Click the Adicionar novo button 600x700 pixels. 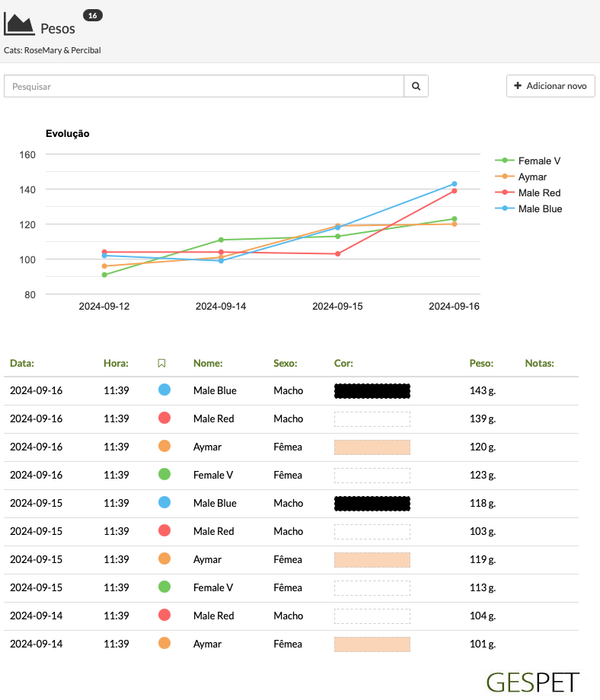pyautogui.click(x=551, y=86)
